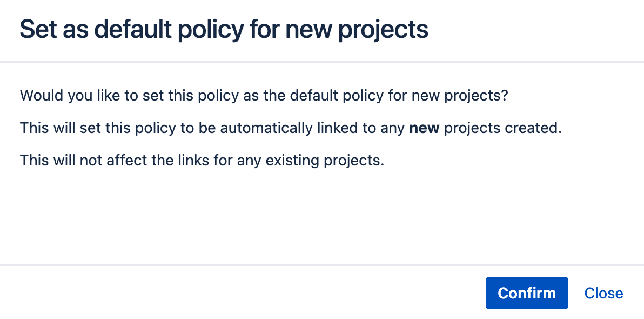
Task: Click the heading 'Set as default policy'
Action: 224,29
